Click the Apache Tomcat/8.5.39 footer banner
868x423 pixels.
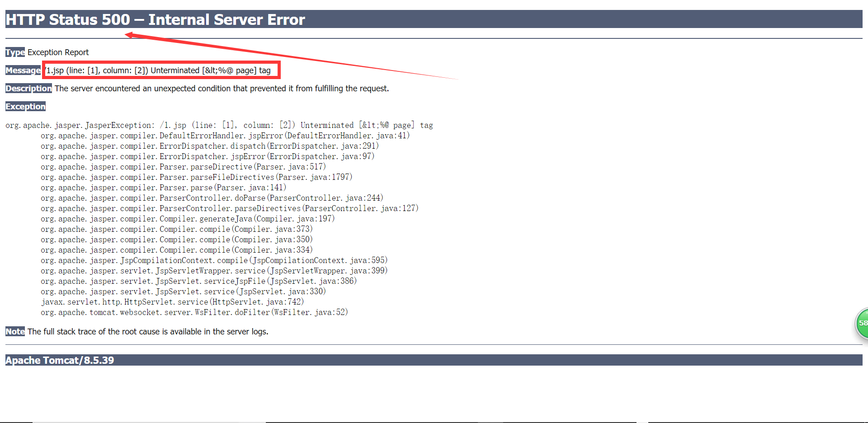click(59, 360)
